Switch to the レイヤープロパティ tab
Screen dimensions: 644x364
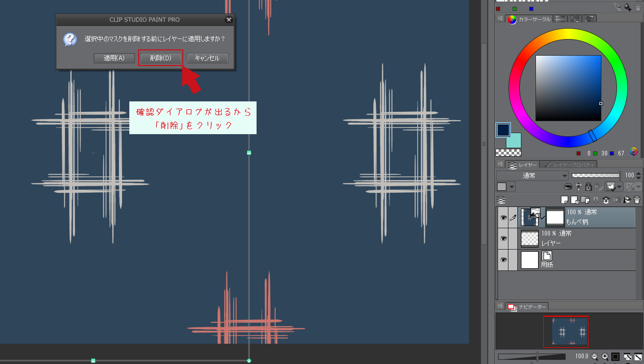tap(567, 165)
